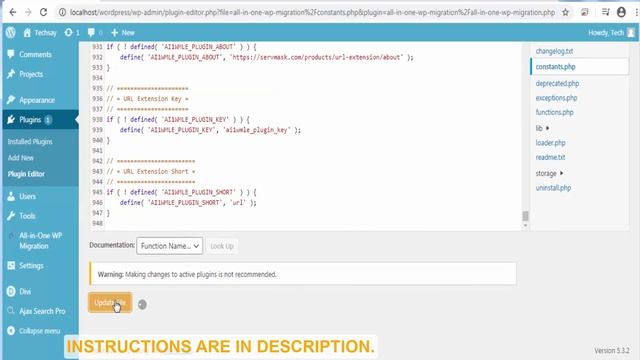This screenshot has width=640, height=360.
Task: Click the Version 5.3.2 footer text
Action: pos(611,351)
